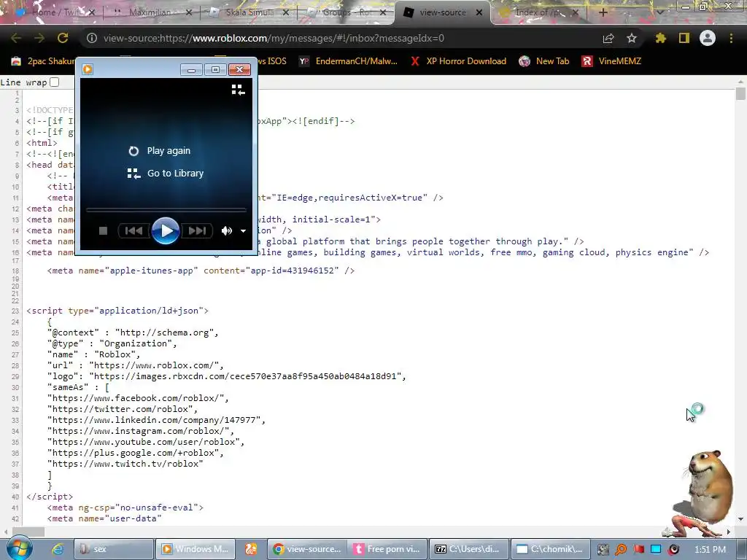Open the C:\chomik\... taskbar button

550,549
